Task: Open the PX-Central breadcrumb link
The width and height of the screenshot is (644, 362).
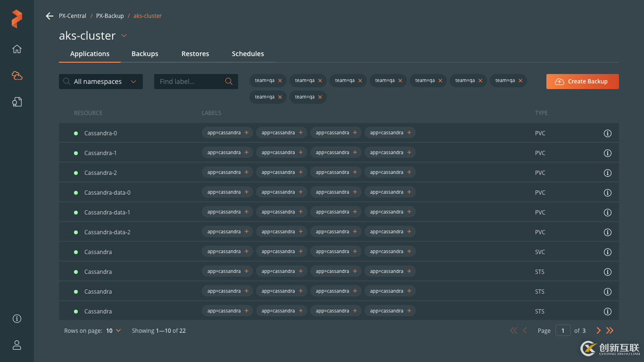Action: 73,16
